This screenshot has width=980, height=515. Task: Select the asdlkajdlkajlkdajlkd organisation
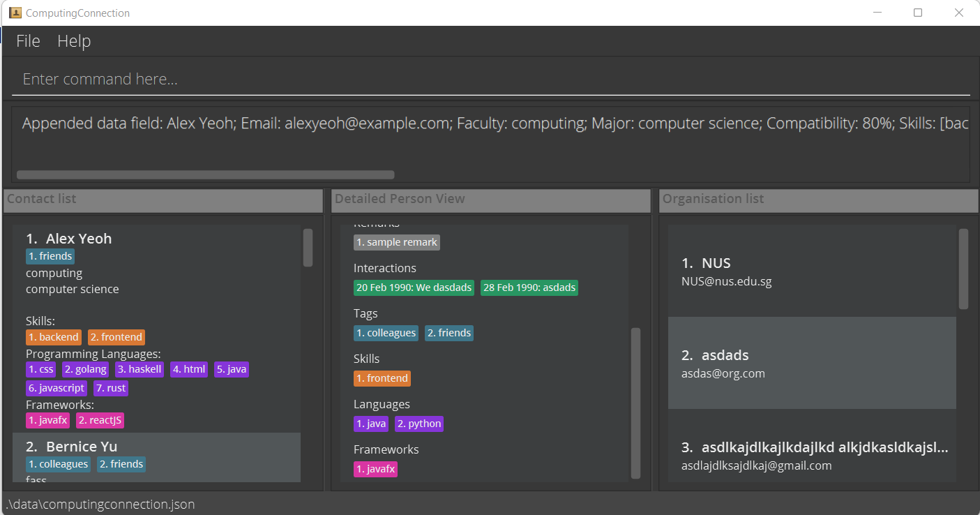point(812,445)
